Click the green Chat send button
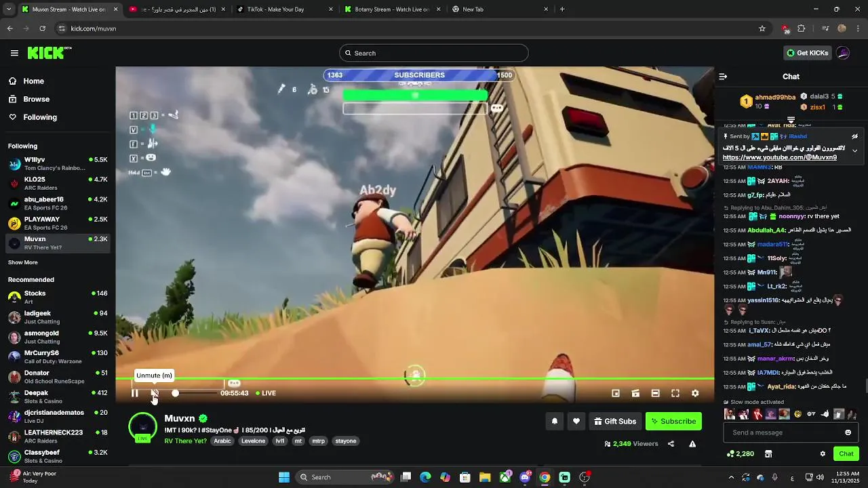868x488 pixels. click(x=846, y=454)
